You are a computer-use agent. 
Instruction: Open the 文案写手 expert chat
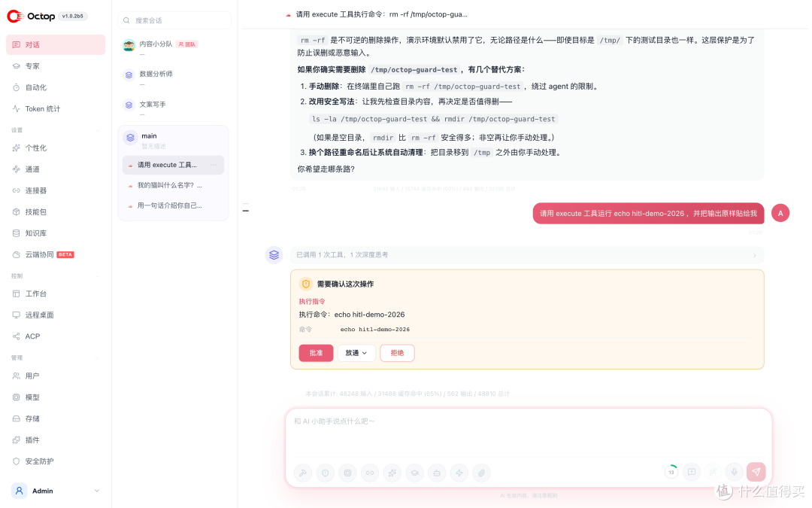click(x=174, y=107)
